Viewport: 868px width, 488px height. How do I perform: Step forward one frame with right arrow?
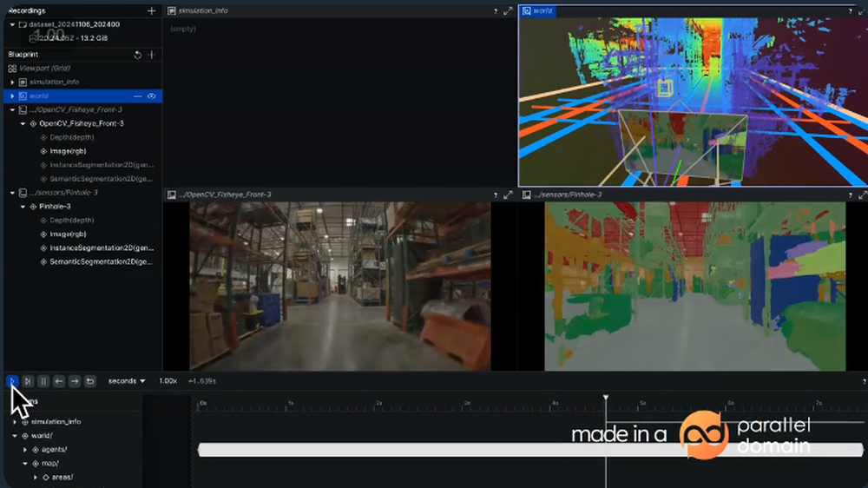click(74, 381)
